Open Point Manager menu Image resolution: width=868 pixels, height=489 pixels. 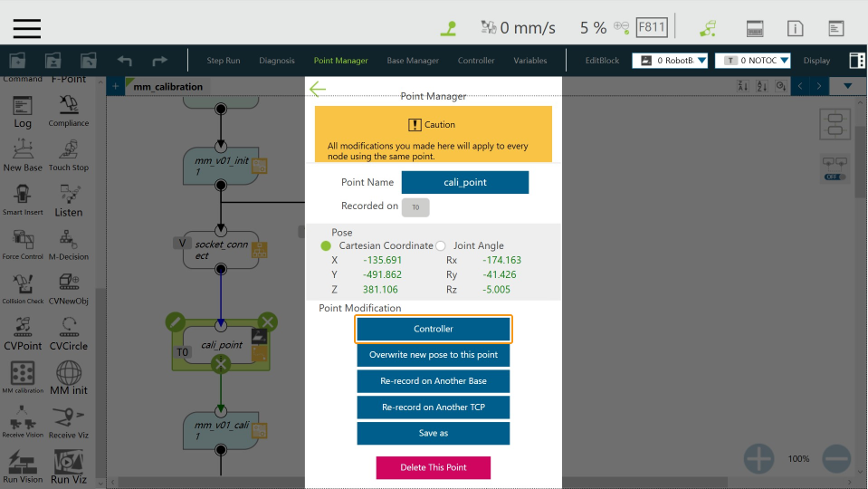[340, 61]
